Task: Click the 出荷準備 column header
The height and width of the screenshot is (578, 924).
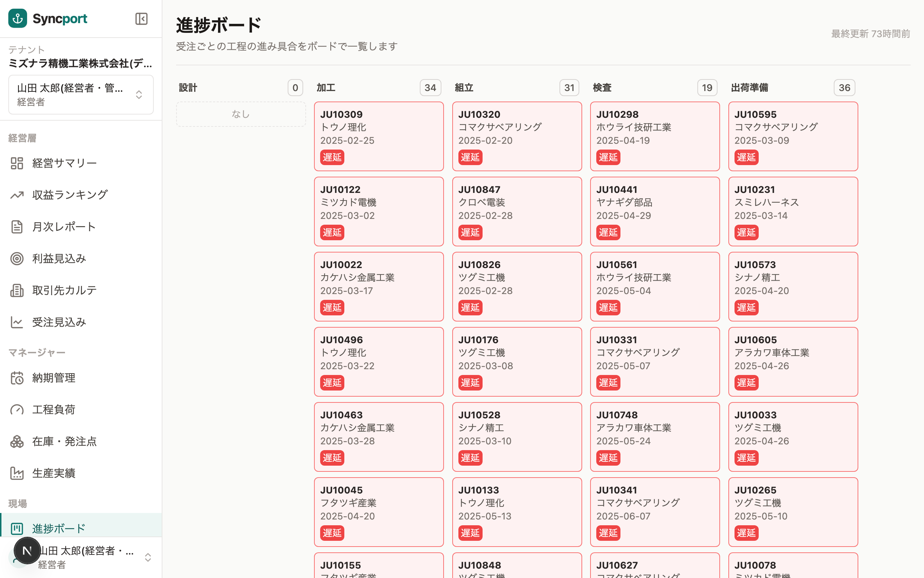Action: pos(750,87)
